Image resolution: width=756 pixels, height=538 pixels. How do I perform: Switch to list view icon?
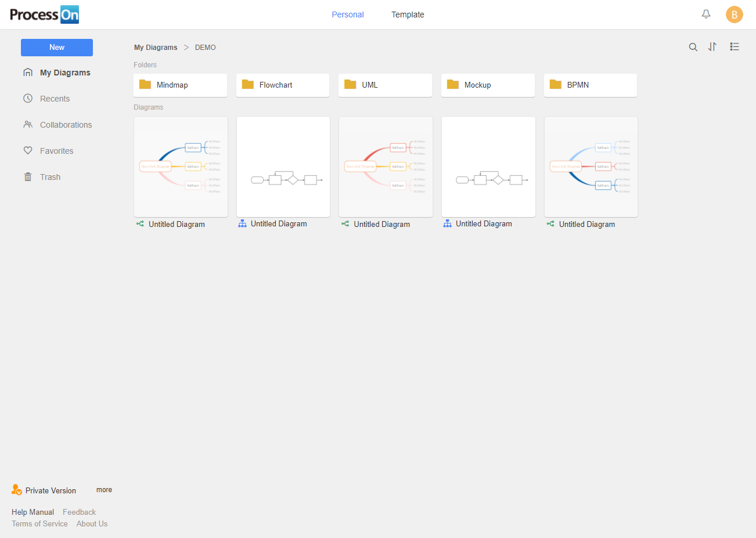[735, 47]
